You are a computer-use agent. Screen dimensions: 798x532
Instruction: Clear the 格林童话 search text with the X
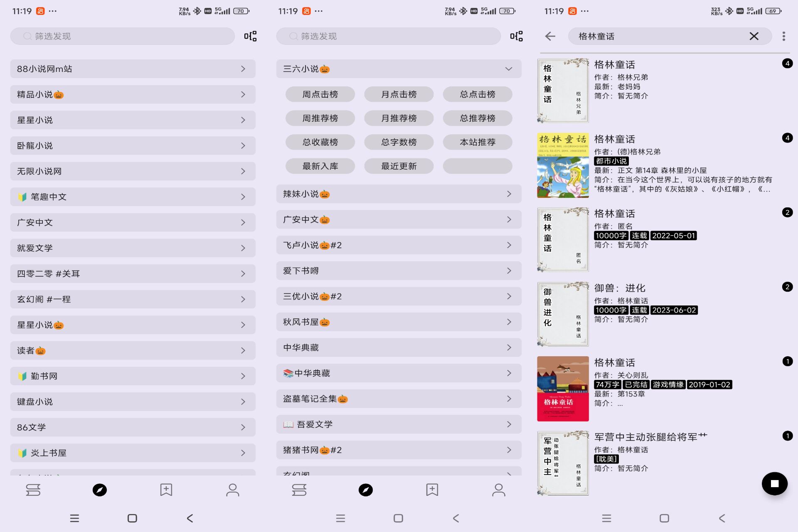pos(754,36)
